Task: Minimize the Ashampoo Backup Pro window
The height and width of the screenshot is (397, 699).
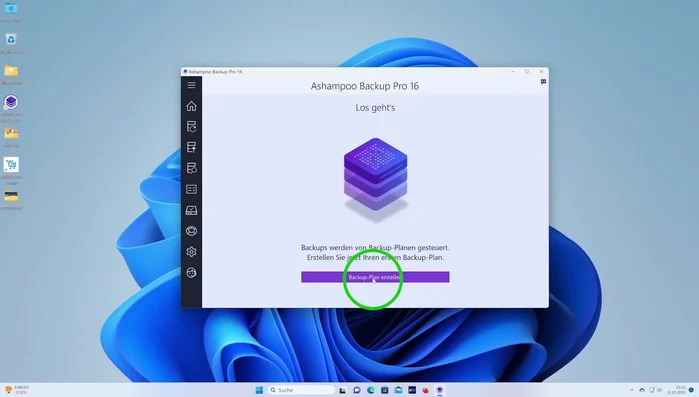Action: [512, 72]
